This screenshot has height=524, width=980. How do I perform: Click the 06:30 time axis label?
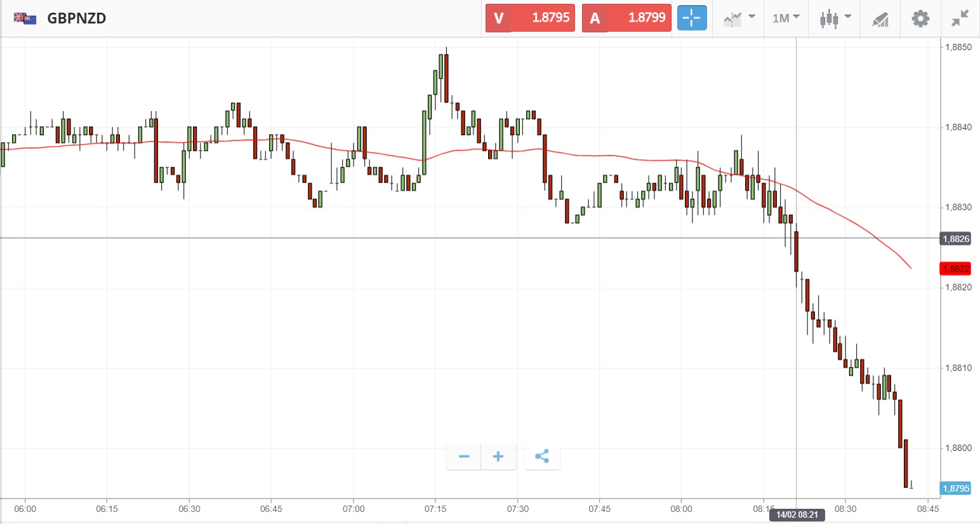pyautogui.click(x=189, y=509)
